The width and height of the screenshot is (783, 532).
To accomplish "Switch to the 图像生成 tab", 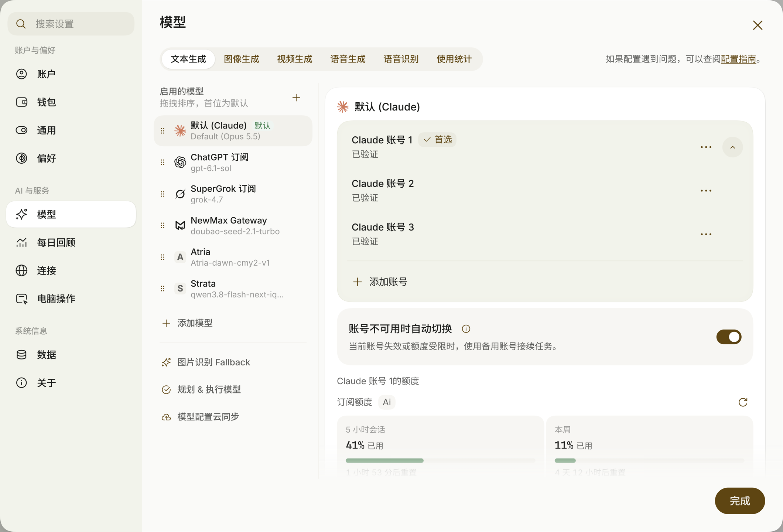I will [x=242, y=59].
